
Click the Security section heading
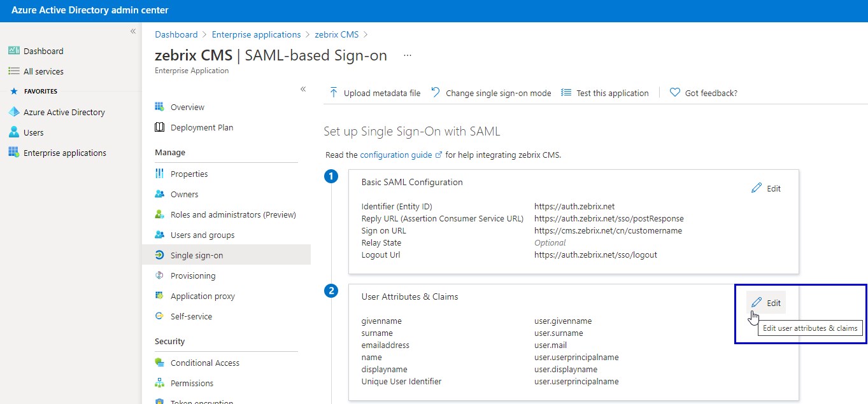(x=170, y=341)
